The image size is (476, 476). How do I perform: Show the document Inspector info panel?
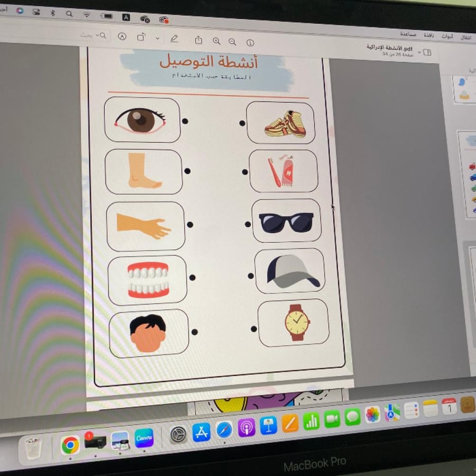pos(250,43)
